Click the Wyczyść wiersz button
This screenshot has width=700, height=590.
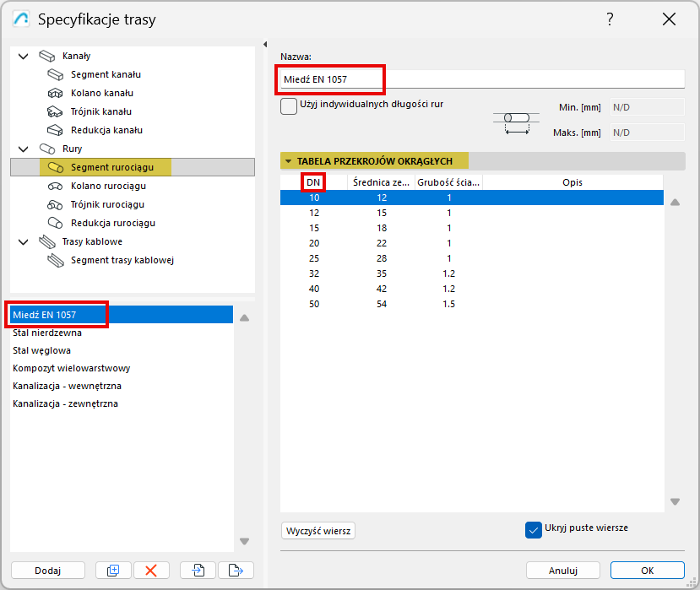tap(318, 531)
